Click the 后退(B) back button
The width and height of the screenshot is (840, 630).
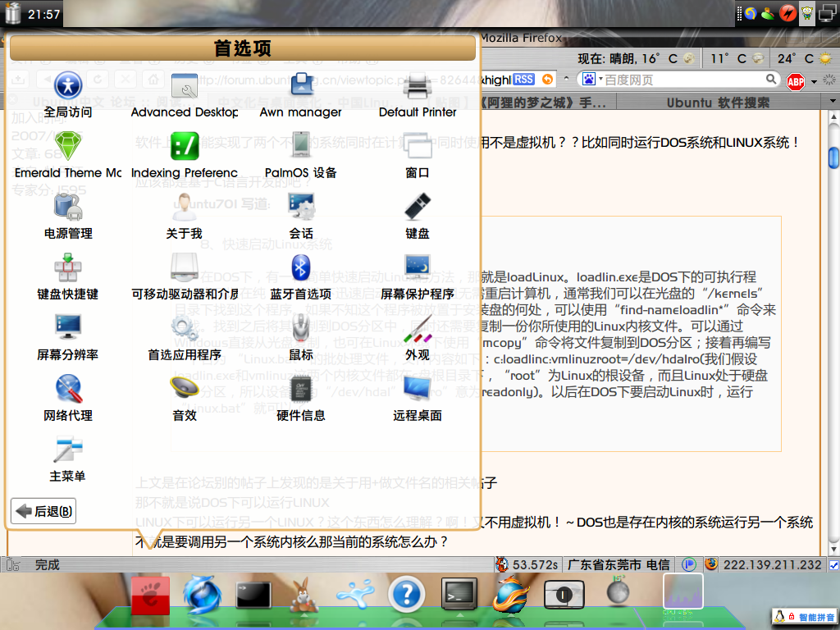point(43,511)
